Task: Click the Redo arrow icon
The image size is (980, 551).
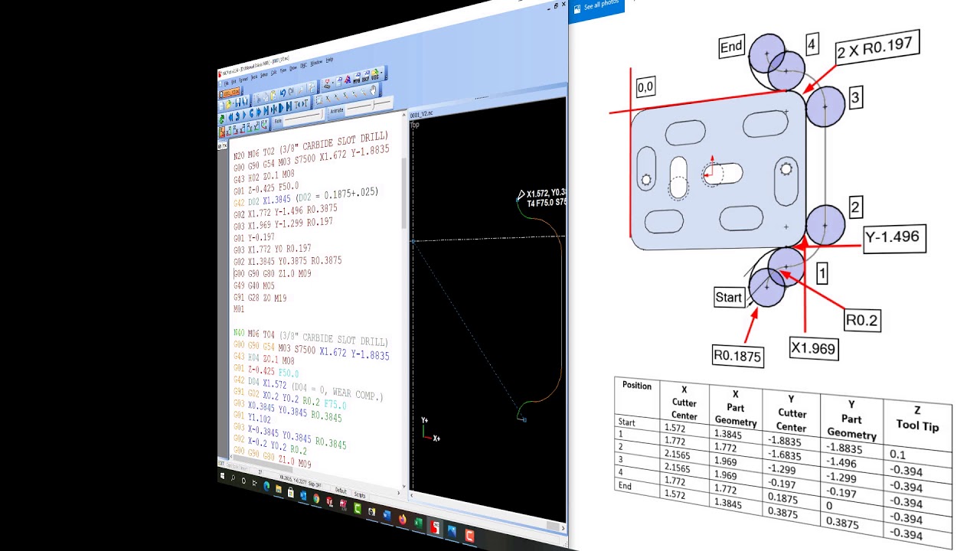Action: 291,91
